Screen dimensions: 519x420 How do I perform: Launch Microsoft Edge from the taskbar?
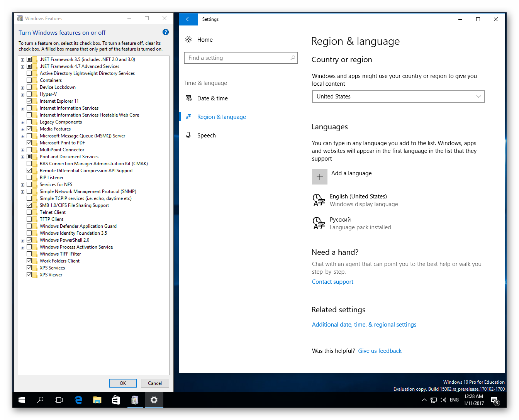78,400
